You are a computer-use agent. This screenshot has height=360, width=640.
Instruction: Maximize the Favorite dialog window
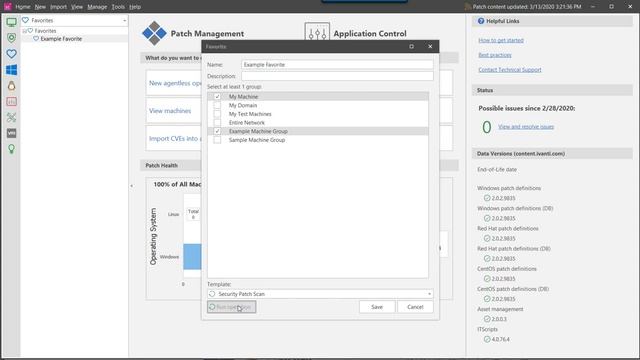click(411, 47)
